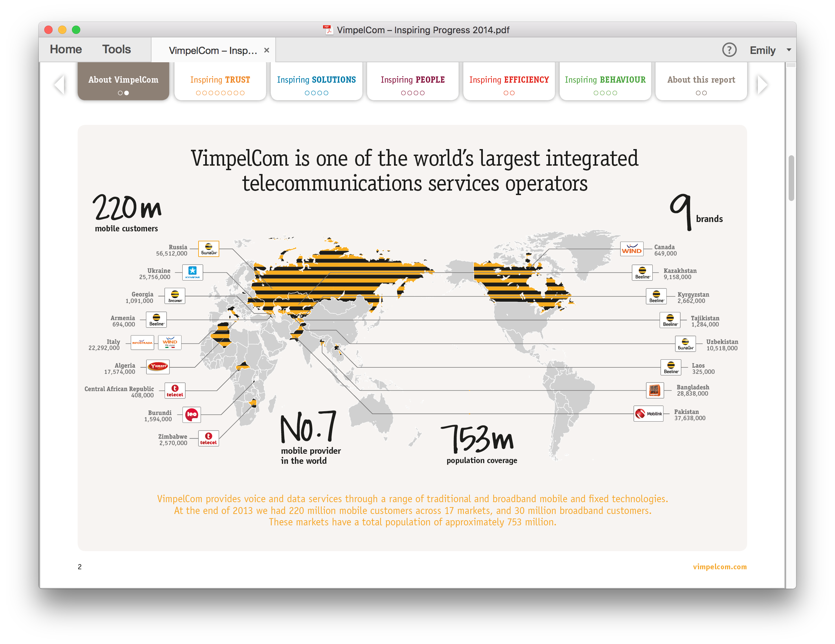Click the Georgia Beeline logo
Viewport: 835px width, 644px height.
[175, 296]
